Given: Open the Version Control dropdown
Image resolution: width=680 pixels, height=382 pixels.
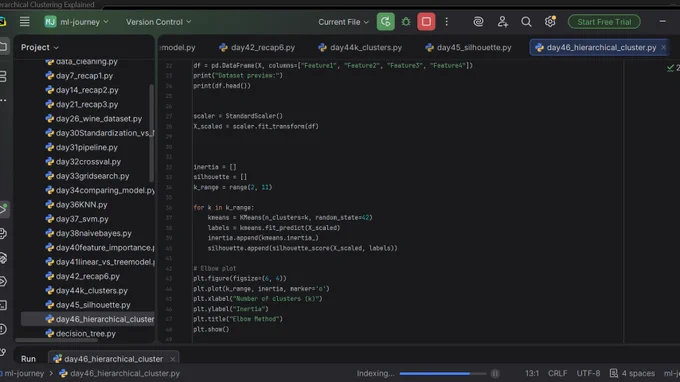Looking at the screenshot, I should point(158,22).
